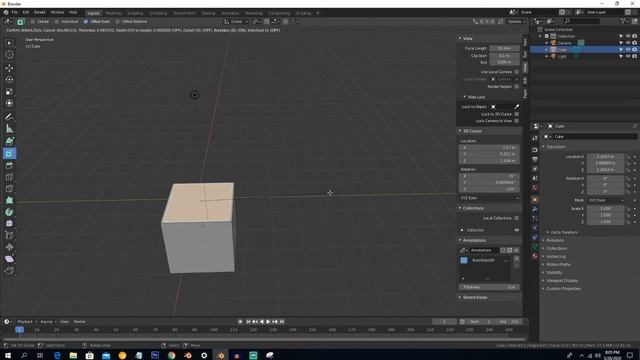Enable Lock Camera to View checkbox
Viewport: 640px width, 360px height.
tap(516, 121)
